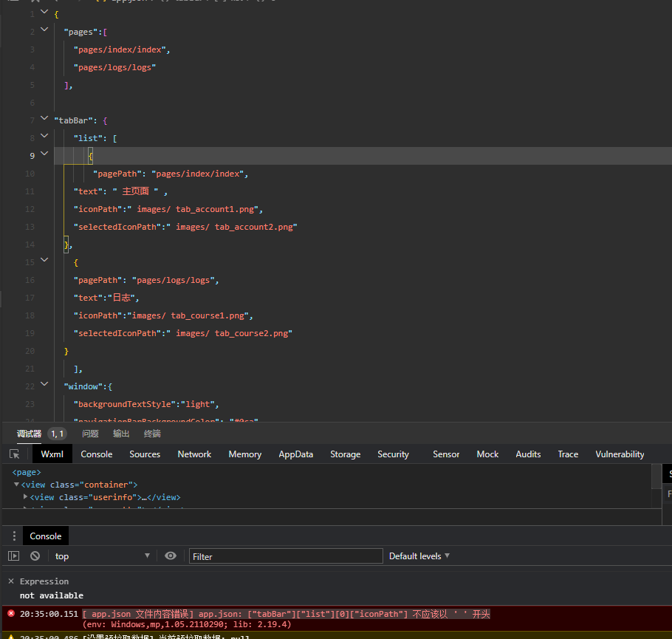This screenshot has height=639, width=672.
Task: Click the "主页面" text value on line 11
Action: (135, 191)
